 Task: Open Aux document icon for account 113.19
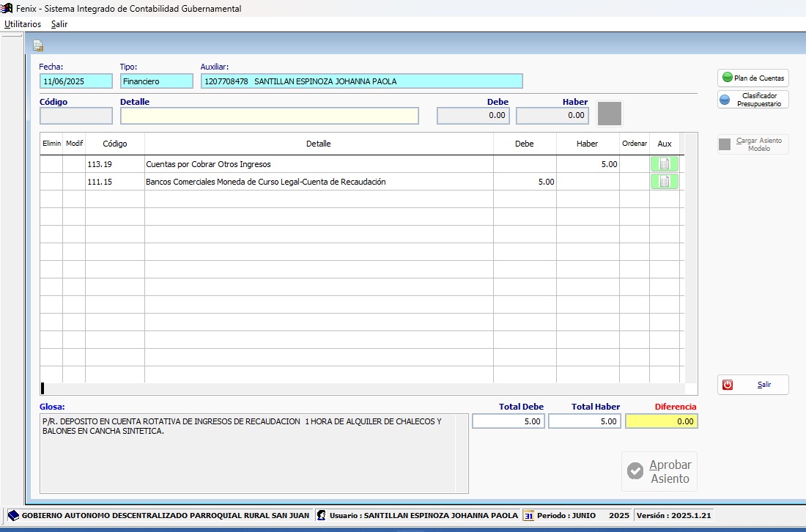pos(664,164)
